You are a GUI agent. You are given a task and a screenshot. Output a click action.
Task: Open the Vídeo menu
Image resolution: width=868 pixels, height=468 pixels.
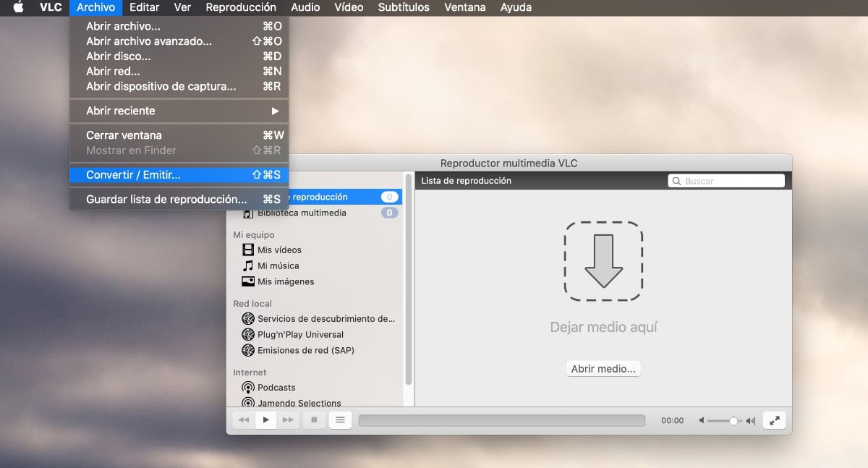pos(349,7)
